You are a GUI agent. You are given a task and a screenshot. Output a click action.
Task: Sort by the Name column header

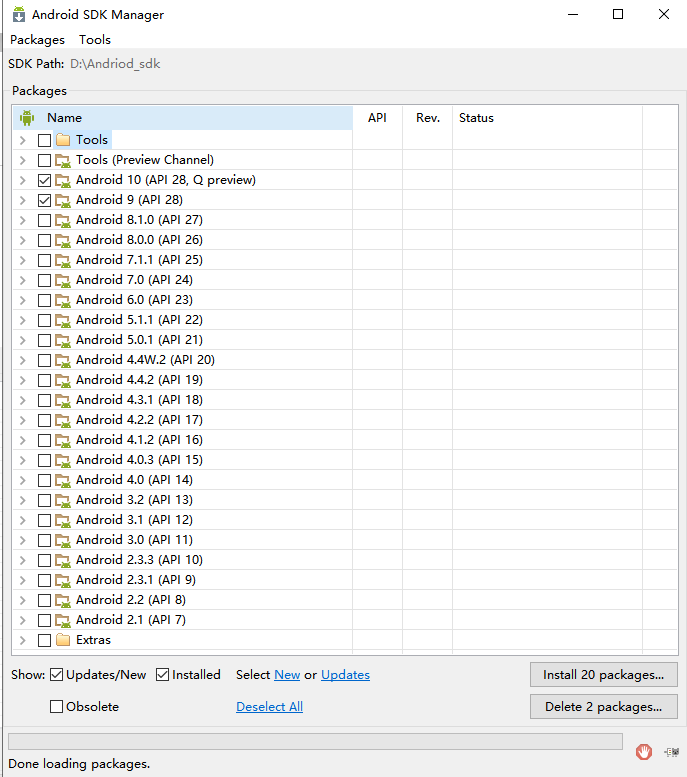[x=183, y=118]
